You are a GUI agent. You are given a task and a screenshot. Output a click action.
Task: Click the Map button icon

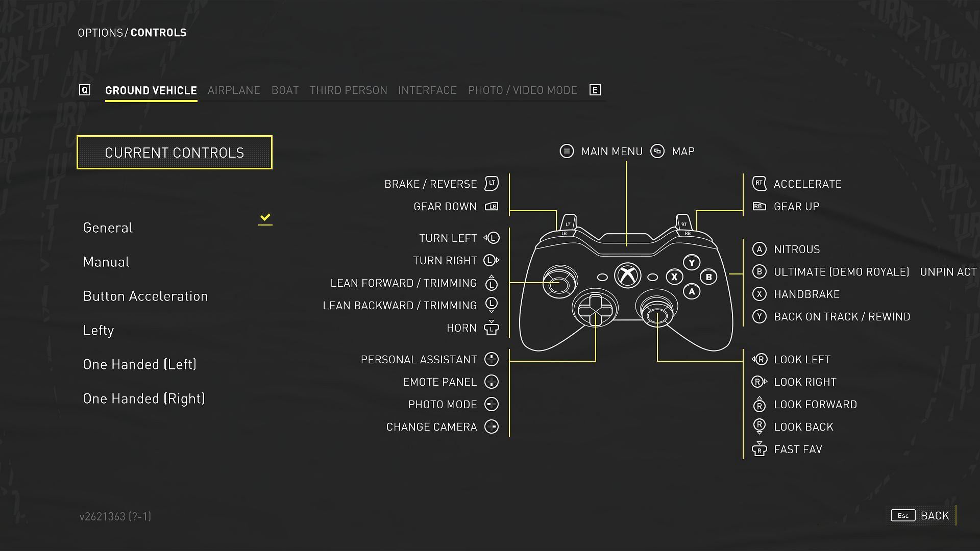[x=657, y=150]
